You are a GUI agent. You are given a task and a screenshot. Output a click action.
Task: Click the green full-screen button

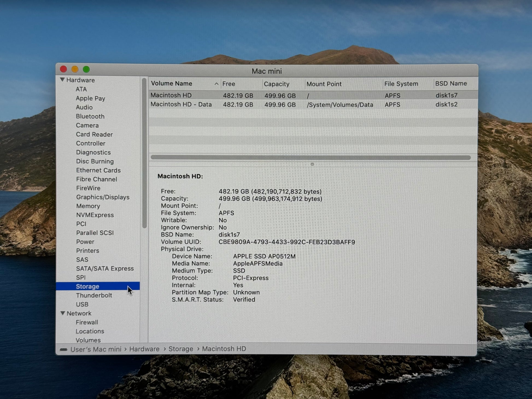[x=86, y=69]
